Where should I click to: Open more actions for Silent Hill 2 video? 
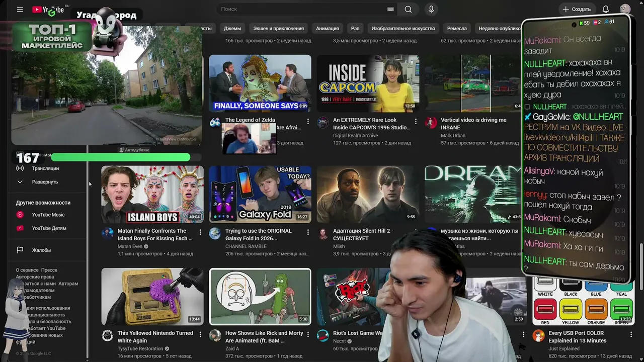coord(416,232)
